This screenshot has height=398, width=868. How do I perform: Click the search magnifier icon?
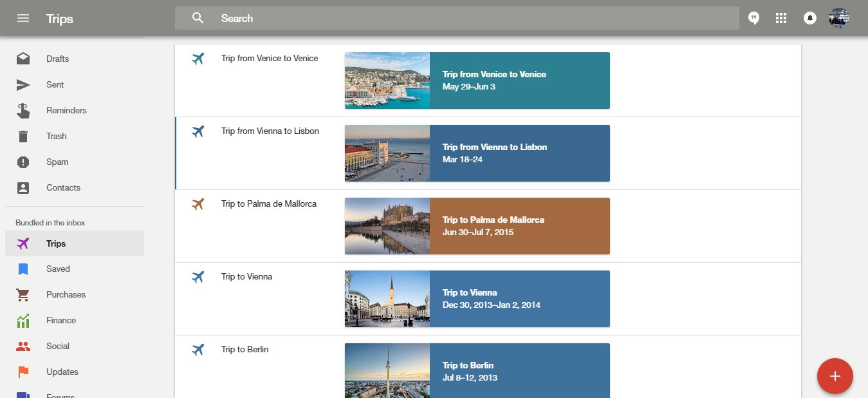[x=198, y=18]
